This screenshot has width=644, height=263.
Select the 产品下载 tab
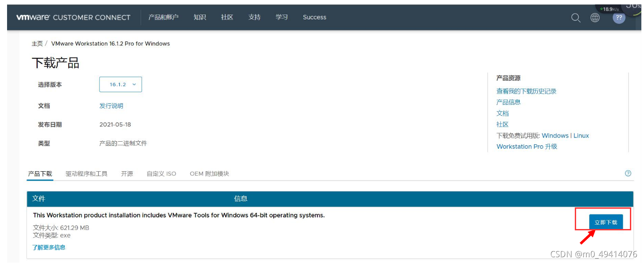click(x=40, y=174)
